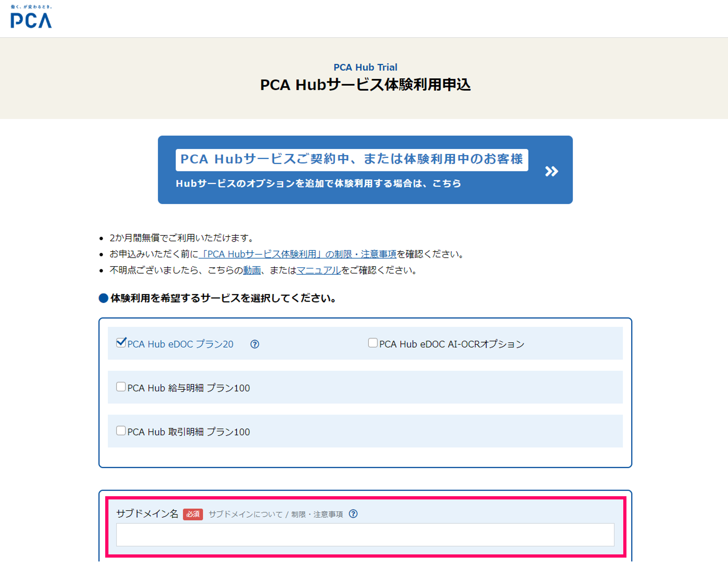728x567 pixels.
Task: Check PCA Hub 取引明細 プラン100
Action: pos(121,431)
